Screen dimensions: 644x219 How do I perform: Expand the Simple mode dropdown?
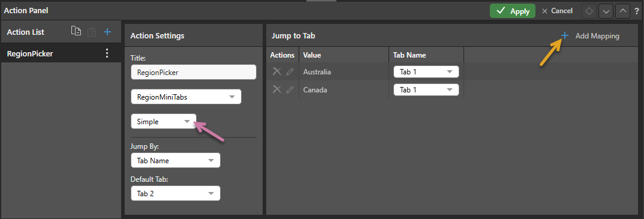point(164,121)
